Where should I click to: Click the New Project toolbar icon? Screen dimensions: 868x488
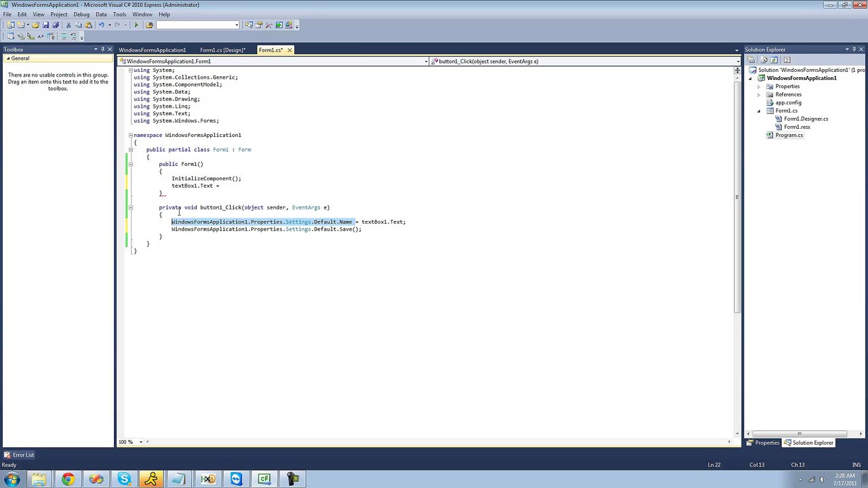(x=10, y=25)
